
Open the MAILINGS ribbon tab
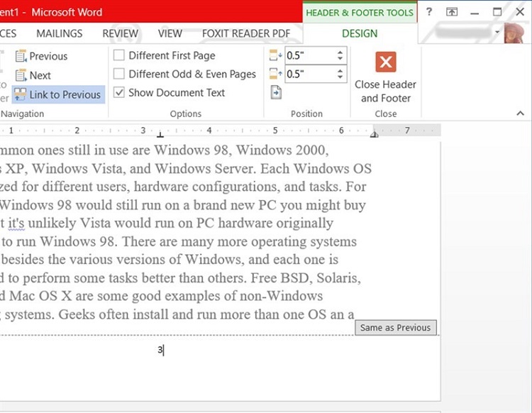point(60,33)
